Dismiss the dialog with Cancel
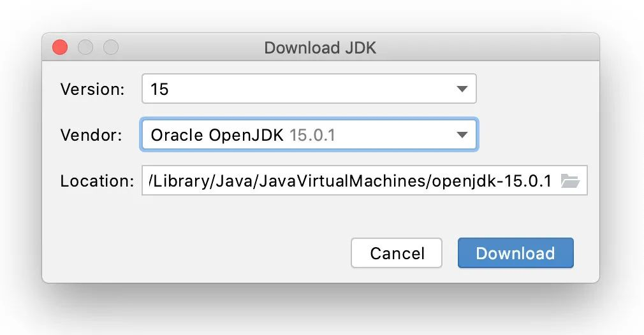This screenshot has width=644, height=335. (x=397, y=253)
